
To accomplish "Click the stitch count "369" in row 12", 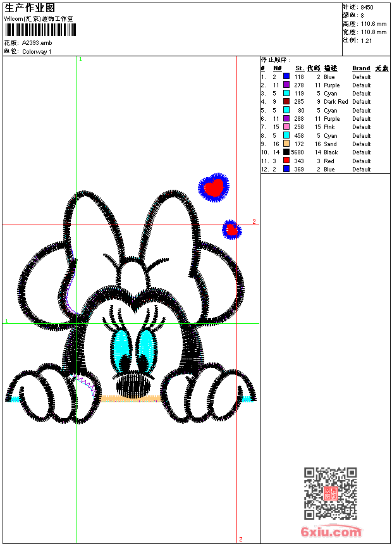I will coord(299,170).
